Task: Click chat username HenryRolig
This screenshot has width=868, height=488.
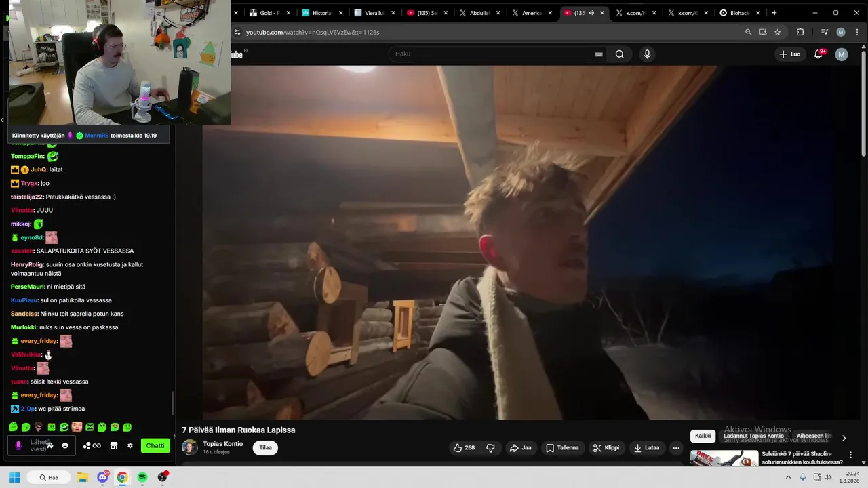Action: [x=28, y=264]
